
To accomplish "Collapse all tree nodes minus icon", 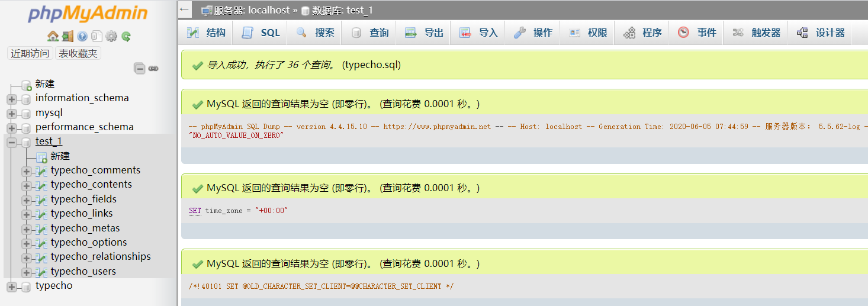I will click(140, 69).
